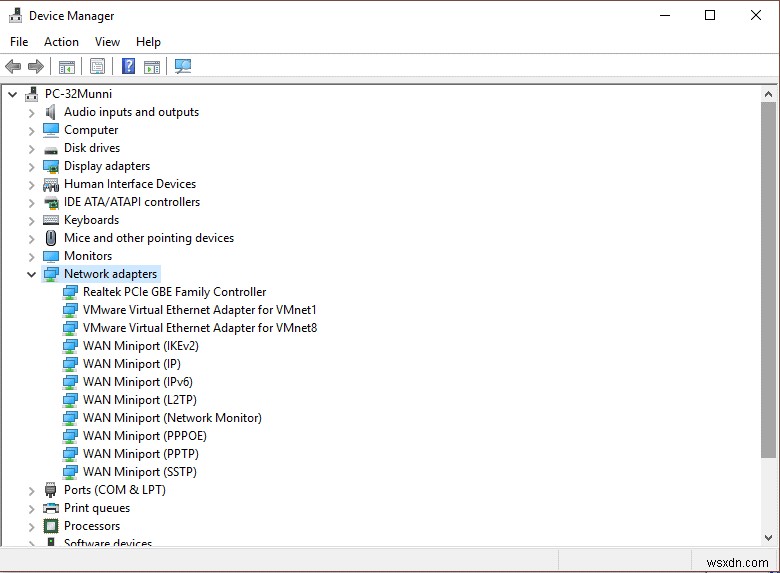Click the Print queues printer icon
Image resolution: width=780 pixels, height=573 pixels.
[x=51, y=508]
